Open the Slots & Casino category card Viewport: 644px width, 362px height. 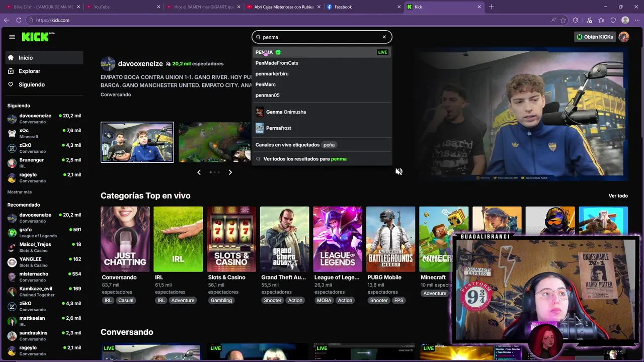231,239
